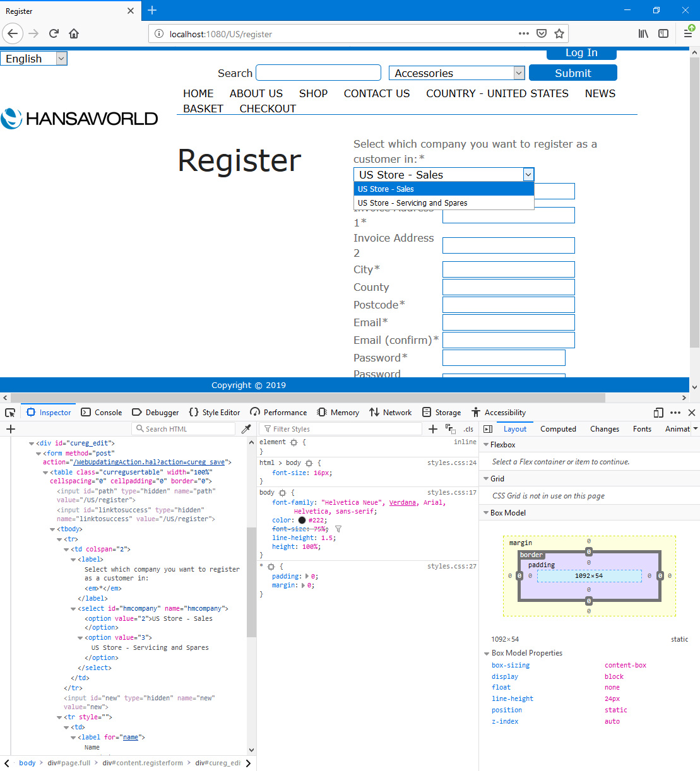Open the CONTACT US link
Image resolution: width=700 pixels, height=771 pixels.
click(x=377, y=93)
